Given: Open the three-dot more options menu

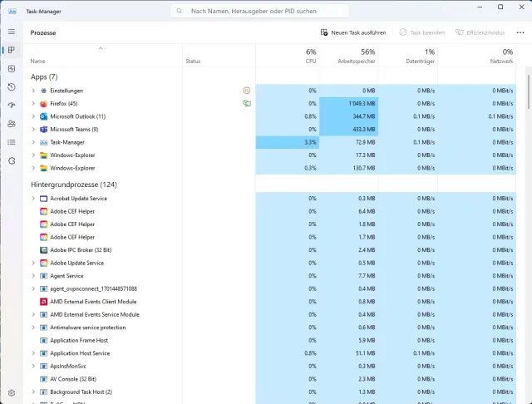Looking at the screenshot, I should pyautogui.click(x=520, y=32).
